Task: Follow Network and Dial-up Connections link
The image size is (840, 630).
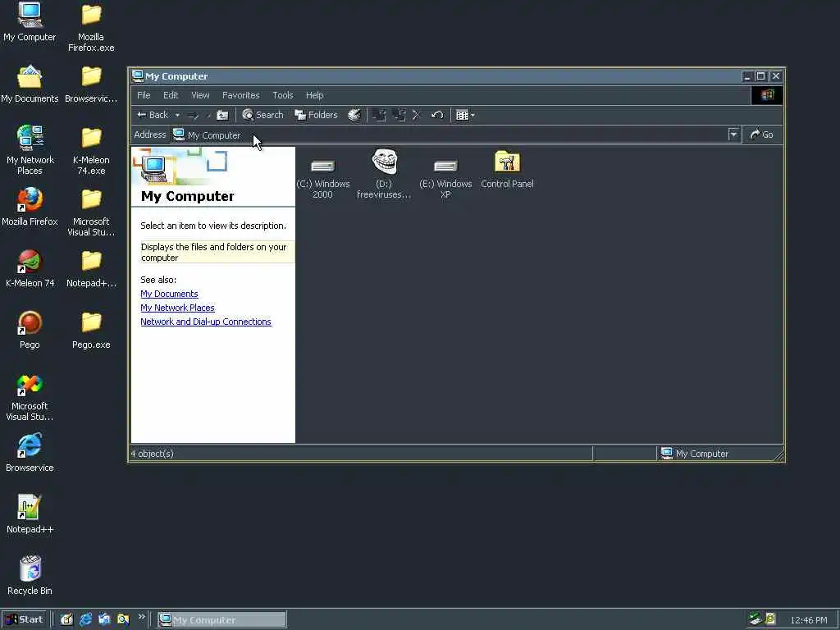Action: point(206,322)
